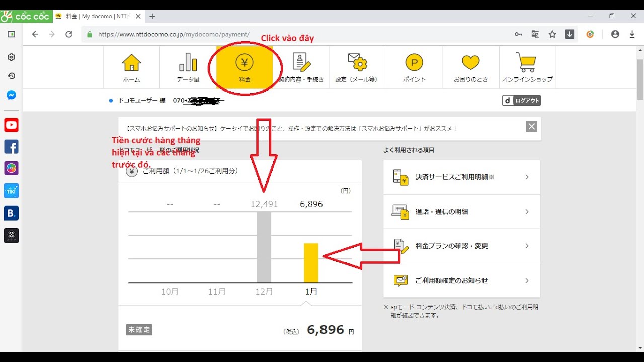Screen dimensions: 644x362
Task: Click the browser forward arrow
Action: point(52,34)
